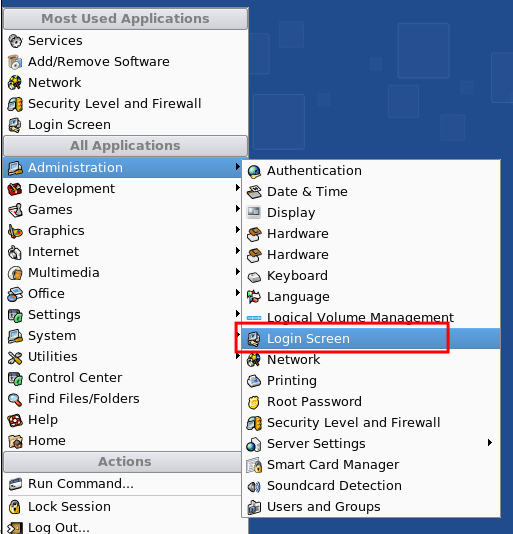Image resolution: width=513 pixels, height=534 pixels.
Task: Open Server Settings menu entry
Action: point(371,444)
